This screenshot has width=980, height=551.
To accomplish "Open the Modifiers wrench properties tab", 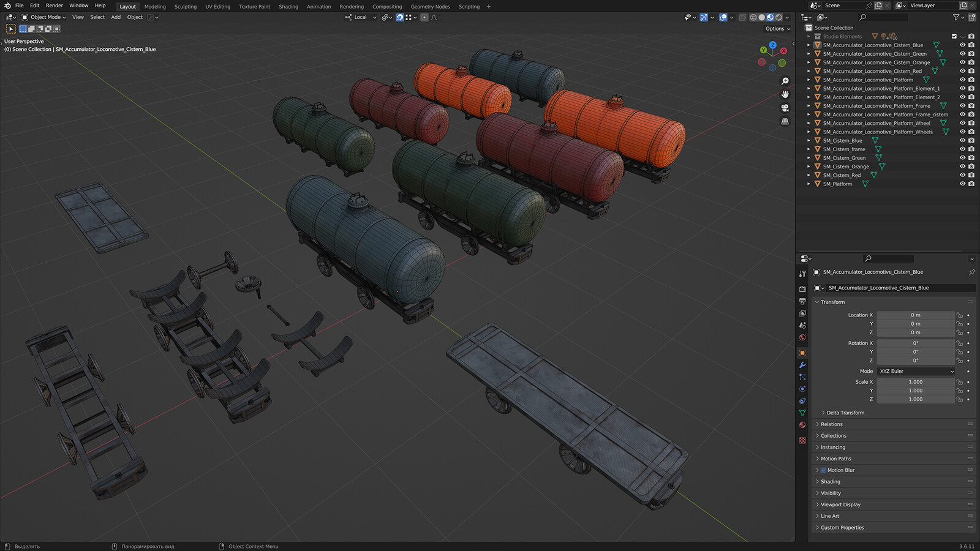I will 802,365.
